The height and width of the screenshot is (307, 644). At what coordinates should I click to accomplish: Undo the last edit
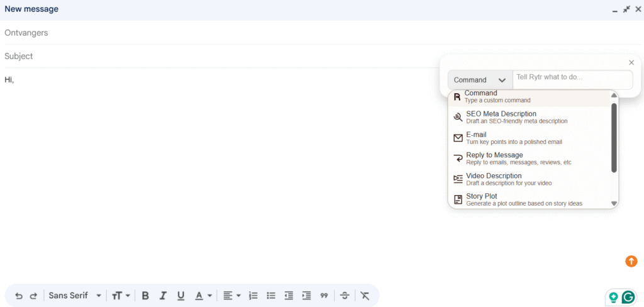tap(18, 296)
